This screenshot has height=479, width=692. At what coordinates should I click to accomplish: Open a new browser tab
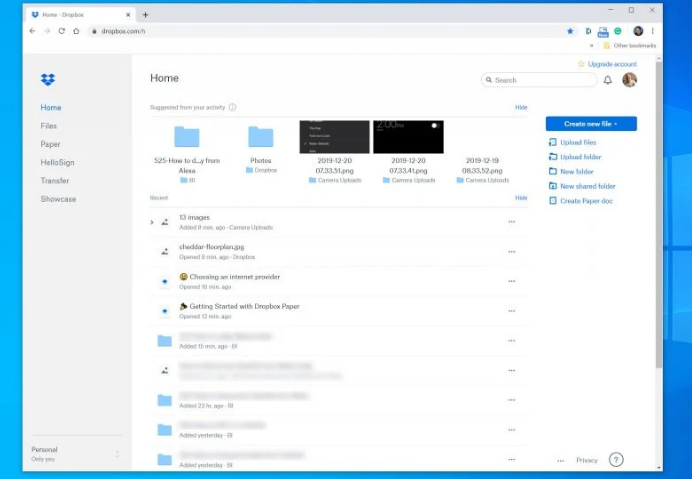coord(145,15)
